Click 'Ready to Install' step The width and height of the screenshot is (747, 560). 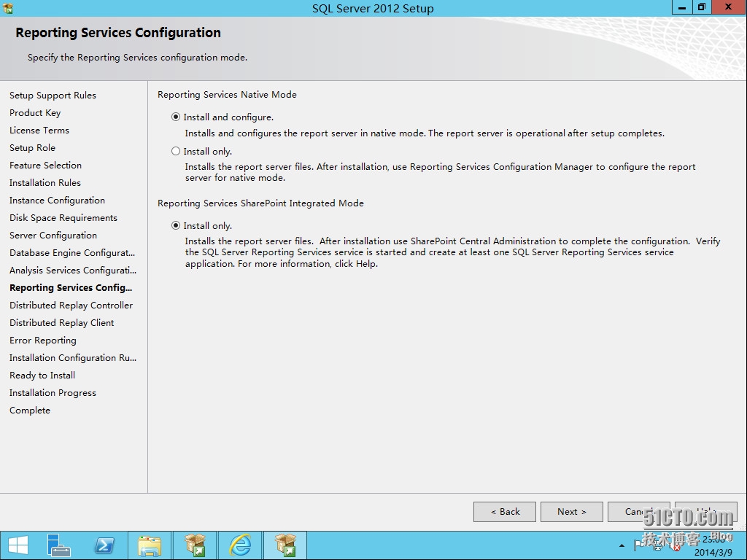pyautogui.click(x=42, y=376)
